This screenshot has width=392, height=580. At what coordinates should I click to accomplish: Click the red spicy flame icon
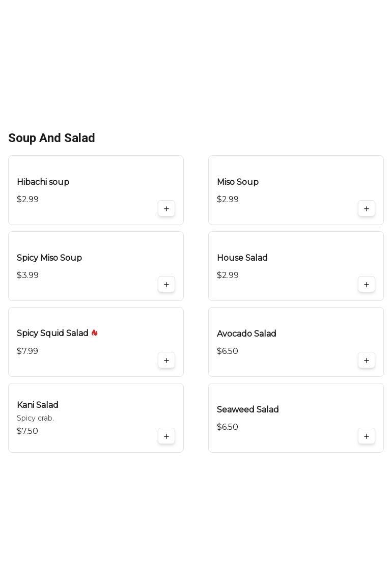95,333
